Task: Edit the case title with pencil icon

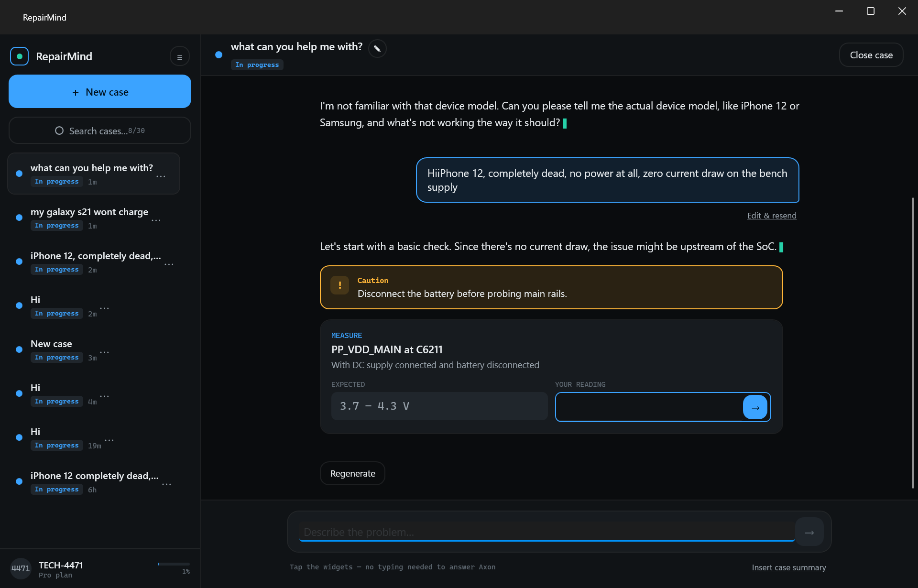Action: coord(377,48)
